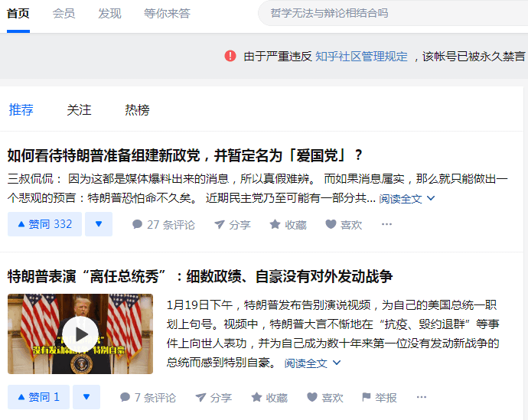Open more options ellipsis on second post

422,397
